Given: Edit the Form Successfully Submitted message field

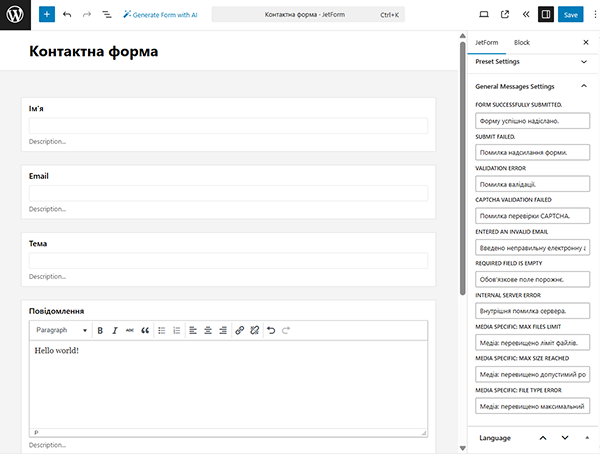Looking at the screenshot, I should pos(532,121).
